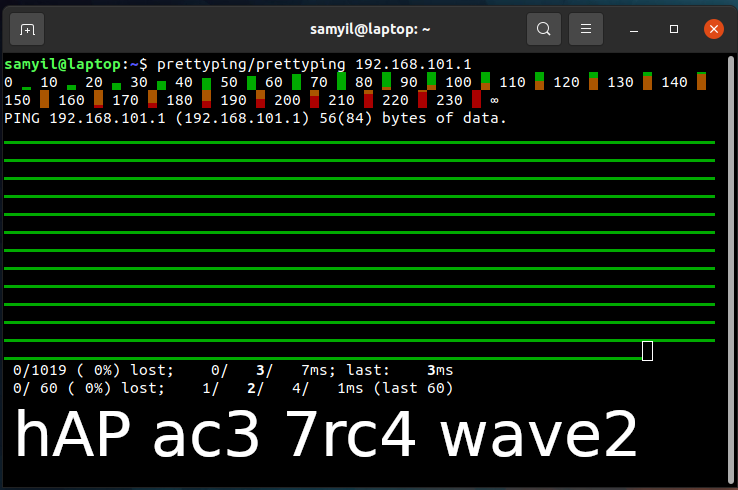Click the hAP ac3 7rc4 wave2 caption
The height and width of the screenshot is (490, 738).
click(325, 437)
